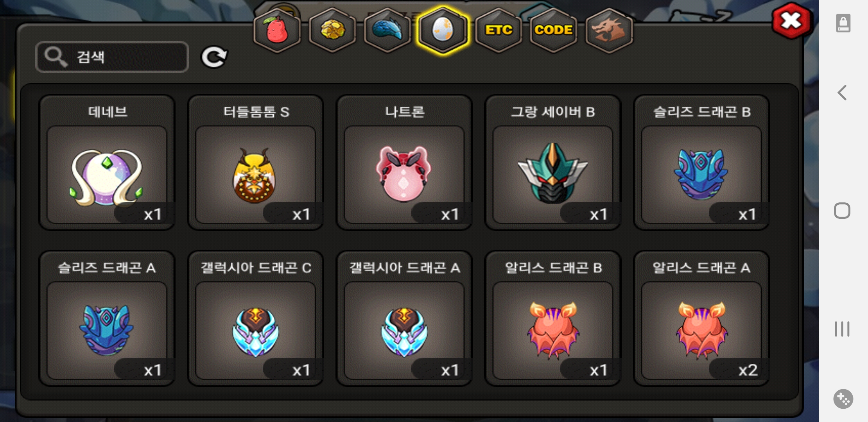
Task: Choose the 알리스 드래곤 A egg with x2
Action: [701, 318]
